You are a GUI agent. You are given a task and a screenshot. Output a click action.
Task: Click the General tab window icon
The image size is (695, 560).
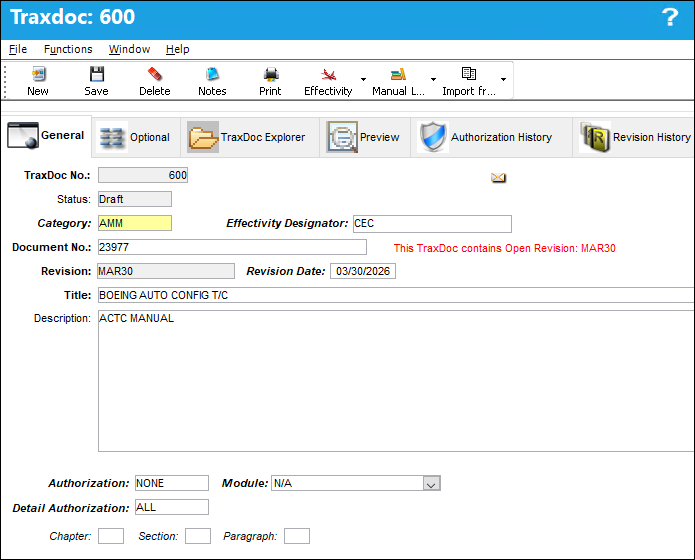23,136
